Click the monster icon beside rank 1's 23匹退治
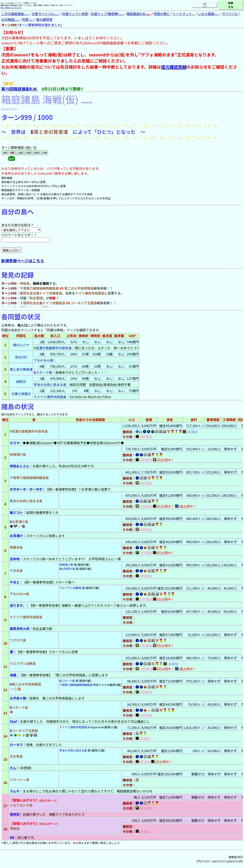The height and width of the screenshot is (868, 244). coord(137,437)
